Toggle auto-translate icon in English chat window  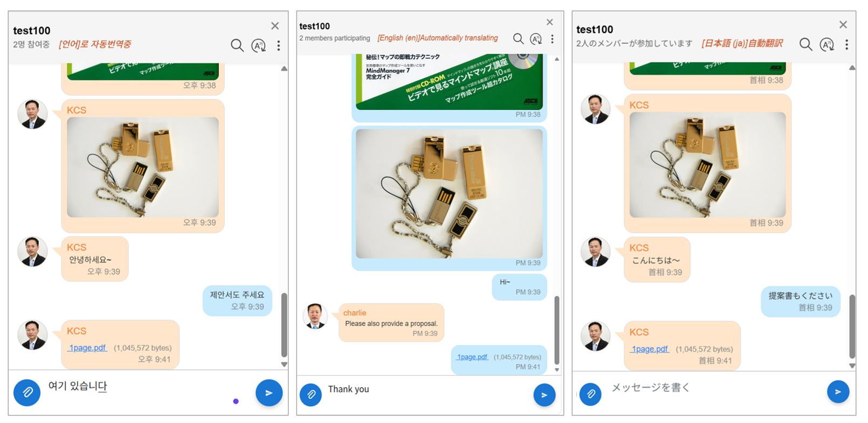pyautogui.click(x=536, y=39)
